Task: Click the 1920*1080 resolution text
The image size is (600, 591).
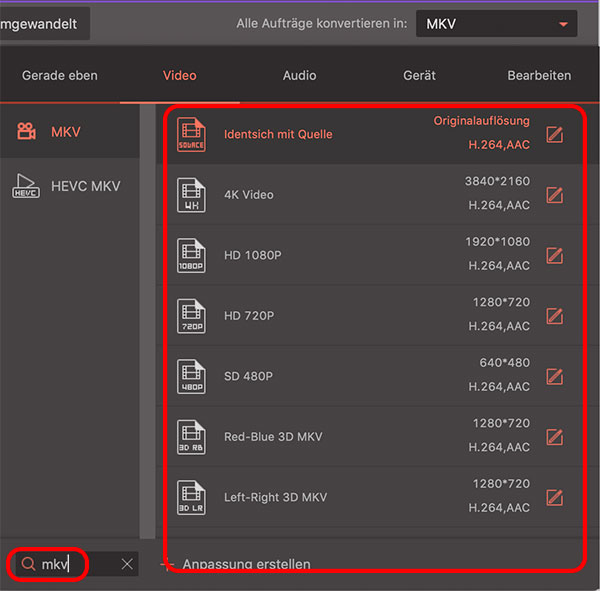Action: point(497,242)
